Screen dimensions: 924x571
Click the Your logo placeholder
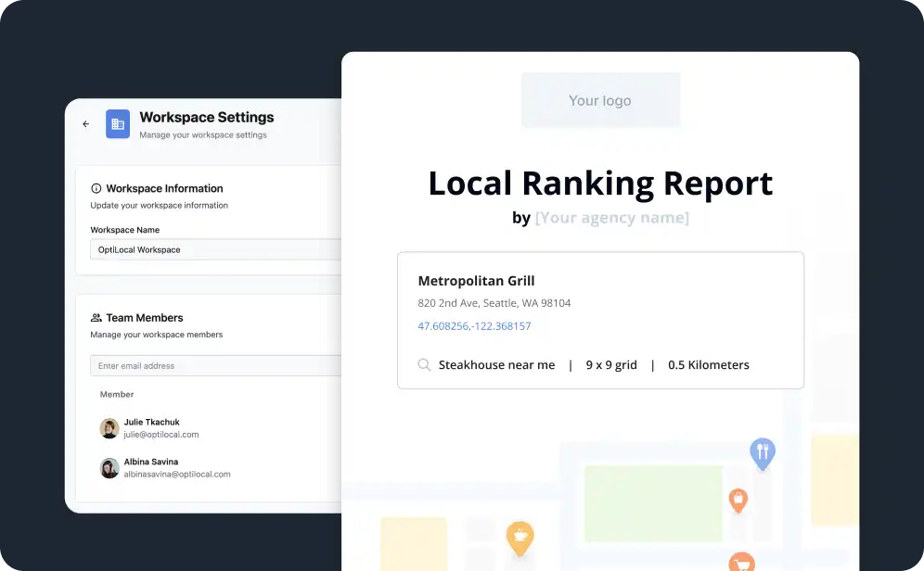click(x=600, y=100)
